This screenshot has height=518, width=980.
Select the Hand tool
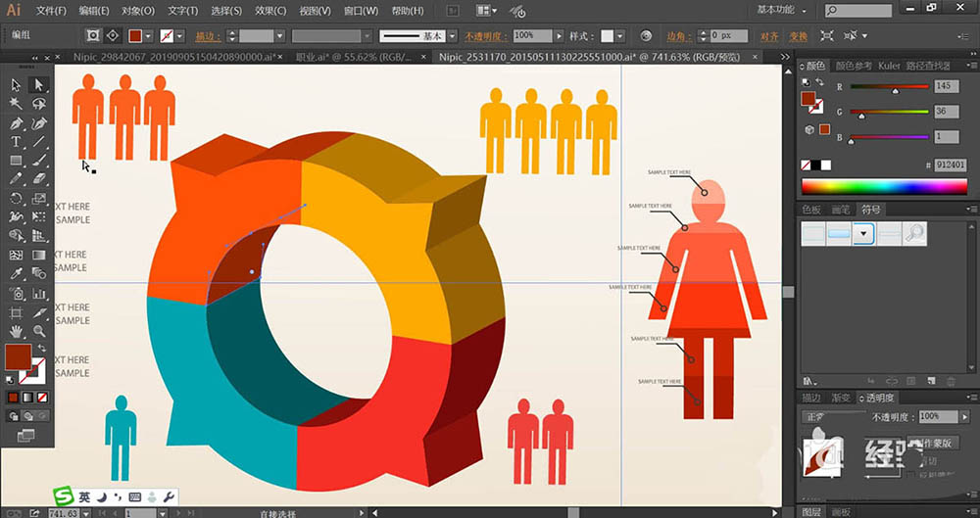click(x=17, y=331)
